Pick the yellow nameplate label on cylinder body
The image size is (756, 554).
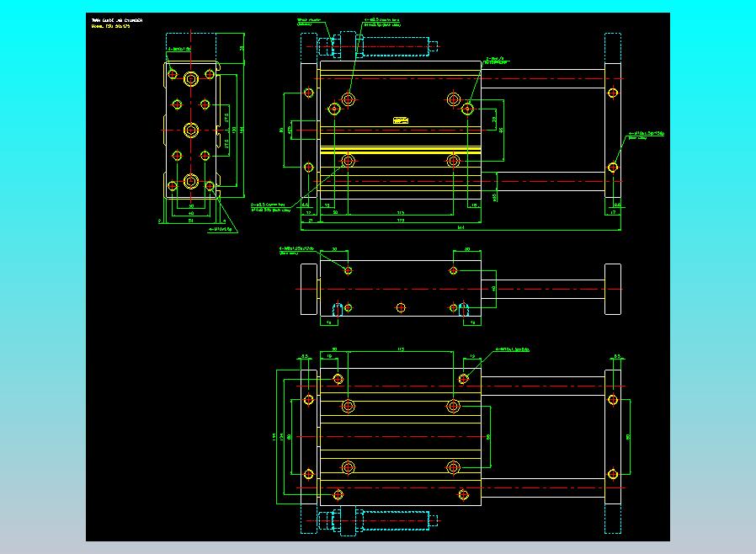coord(401,120)
